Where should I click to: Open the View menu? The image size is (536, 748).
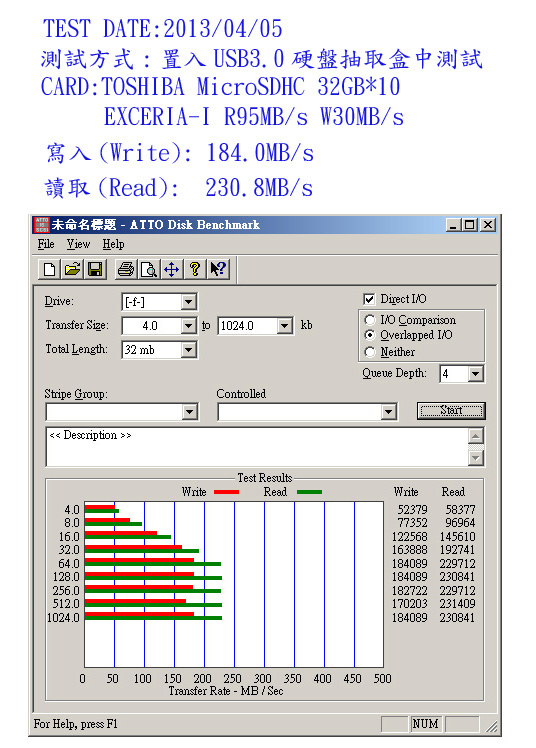tap(78, 244)
